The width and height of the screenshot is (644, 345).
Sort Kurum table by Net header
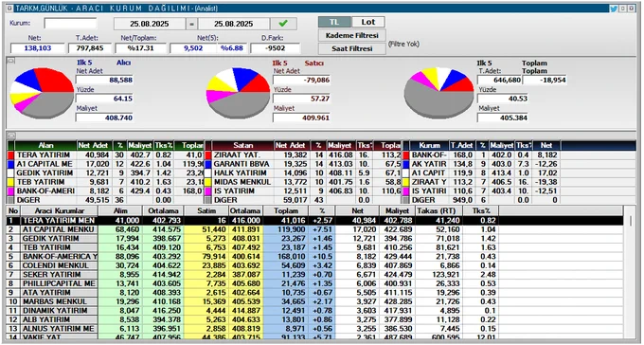click(x=546, y=146)
